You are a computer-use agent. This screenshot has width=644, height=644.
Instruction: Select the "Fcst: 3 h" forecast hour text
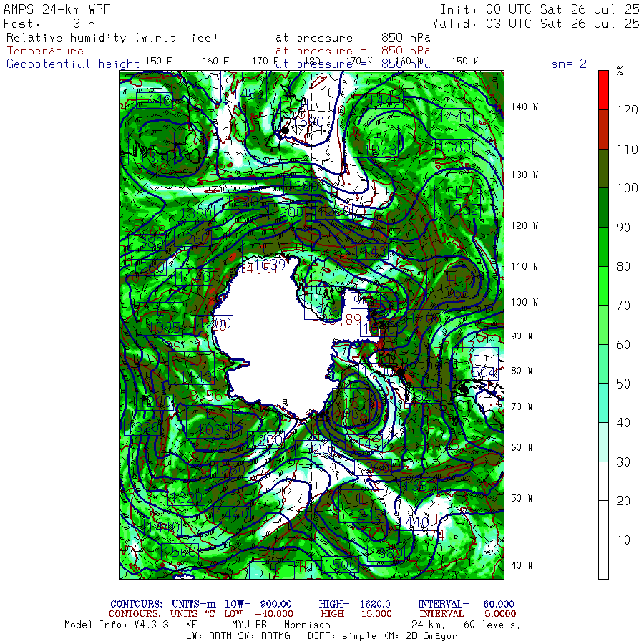49,24
